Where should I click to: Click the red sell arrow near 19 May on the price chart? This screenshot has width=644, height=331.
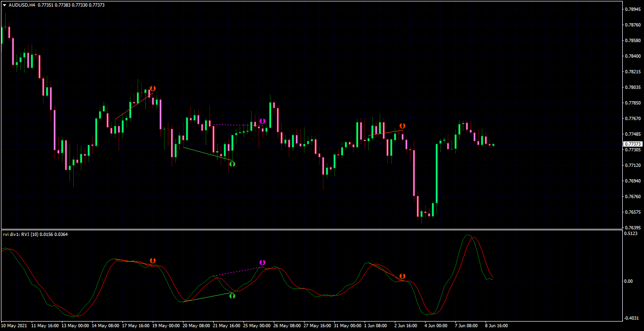(x=153, y=88)
